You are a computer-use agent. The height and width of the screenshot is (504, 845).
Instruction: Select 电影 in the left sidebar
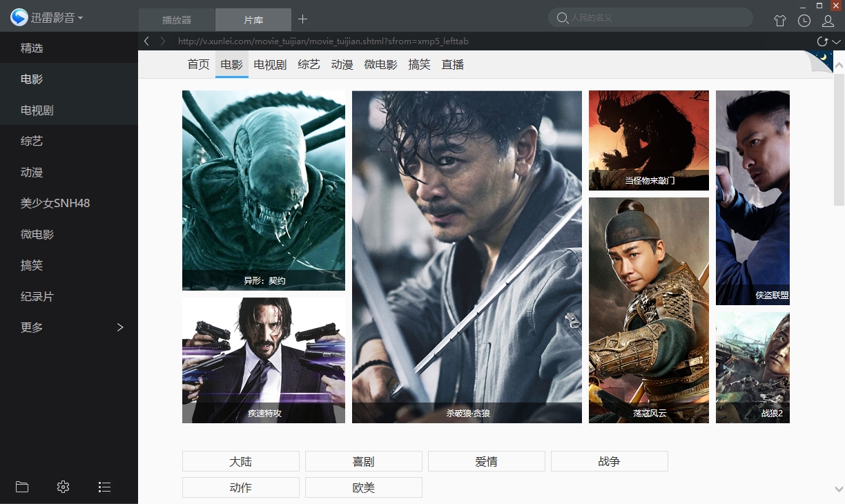[69, 79]
